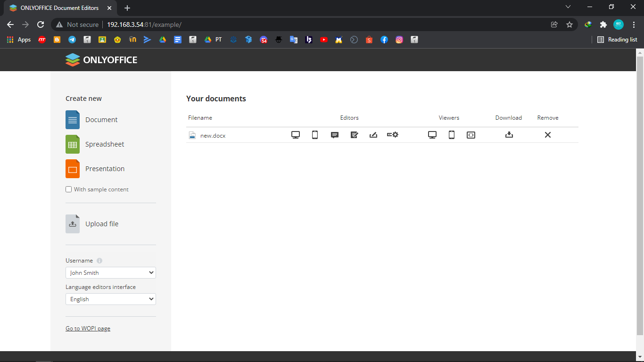Open the Shopee bookmark

pyautogui.click(x=369, y=40)
